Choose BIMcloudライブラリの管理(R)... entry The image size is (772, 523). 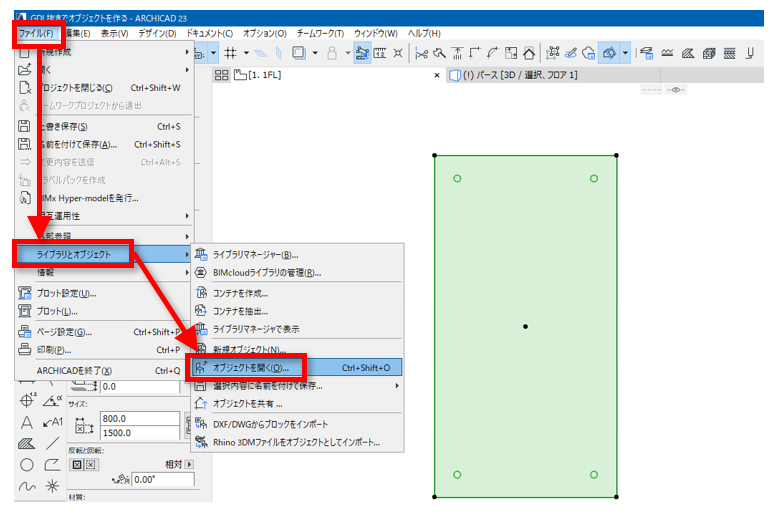pyautogui.click(x=297, y=272)
